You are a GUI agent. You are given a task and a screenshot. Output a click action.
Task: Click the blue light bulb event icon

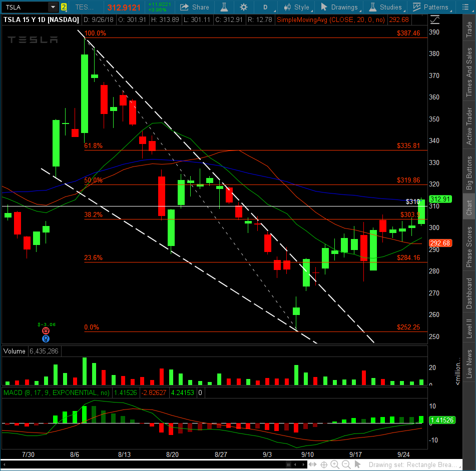click(46, 338)
